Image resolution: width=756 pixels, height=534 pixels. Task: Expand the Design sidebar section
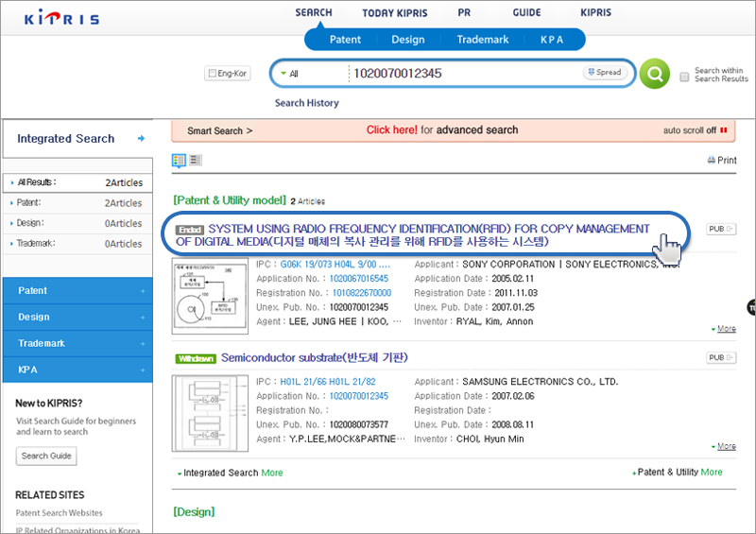(77, 317)
